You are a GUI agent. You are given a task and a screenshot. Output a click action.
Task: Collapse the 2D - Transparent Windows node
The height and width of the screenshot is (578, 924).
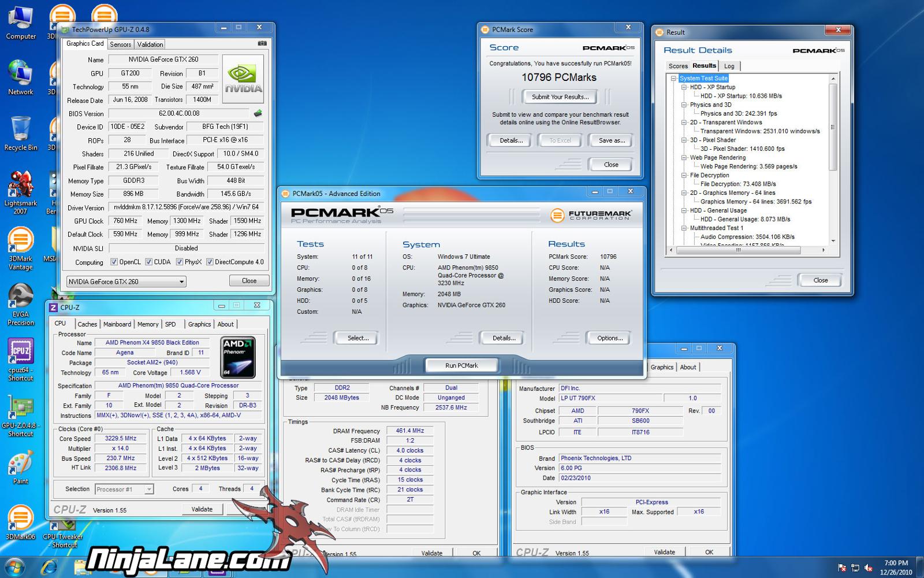click(684, 123)
